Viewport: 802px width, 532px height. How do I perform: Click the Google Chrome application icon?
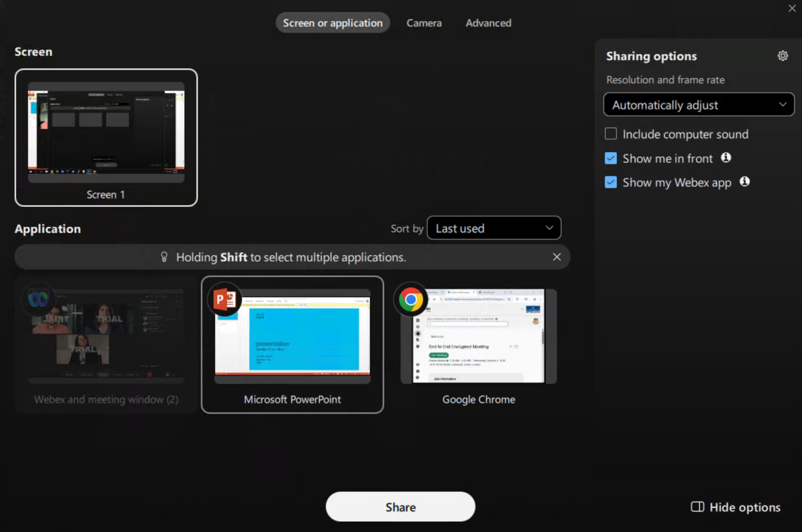click(x=411, y=299)
